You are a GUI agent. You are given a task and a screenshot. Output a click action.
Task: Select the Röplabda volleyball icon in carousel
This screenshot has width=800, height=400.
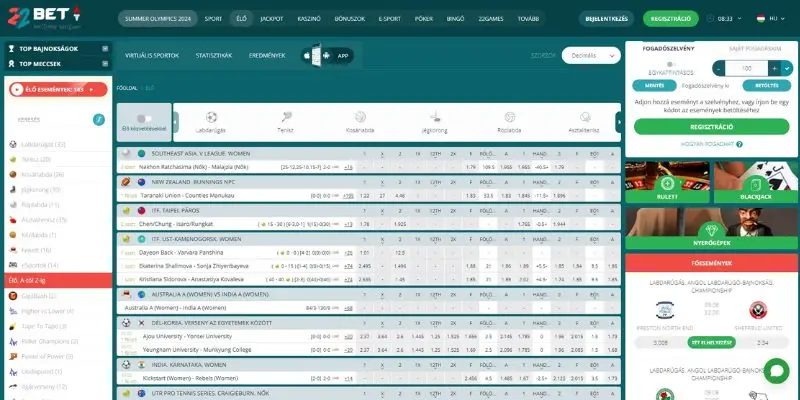click(509, 117)
